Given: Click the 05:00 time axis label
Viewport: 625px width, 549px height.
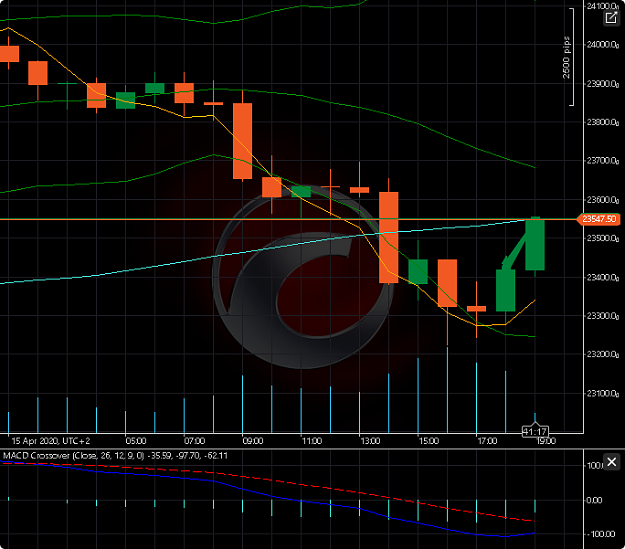Looking at the screenshot, I should [136, 441].
